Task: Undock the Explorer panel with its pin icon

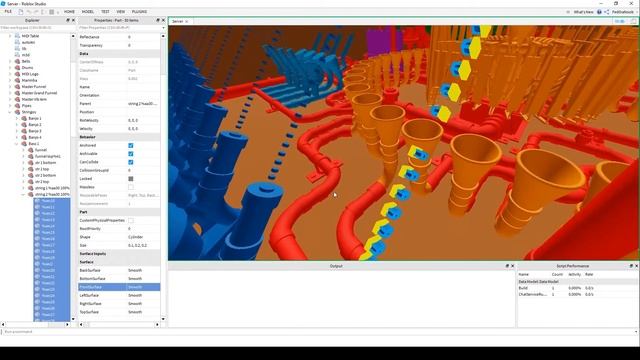Action: click(x=68, y=20)
